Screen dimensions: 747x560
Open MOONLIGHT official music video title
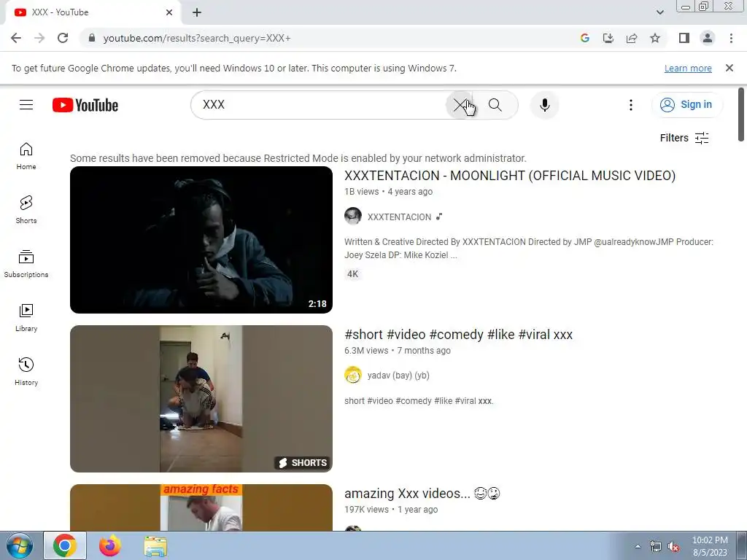click(x=510, y=176)
